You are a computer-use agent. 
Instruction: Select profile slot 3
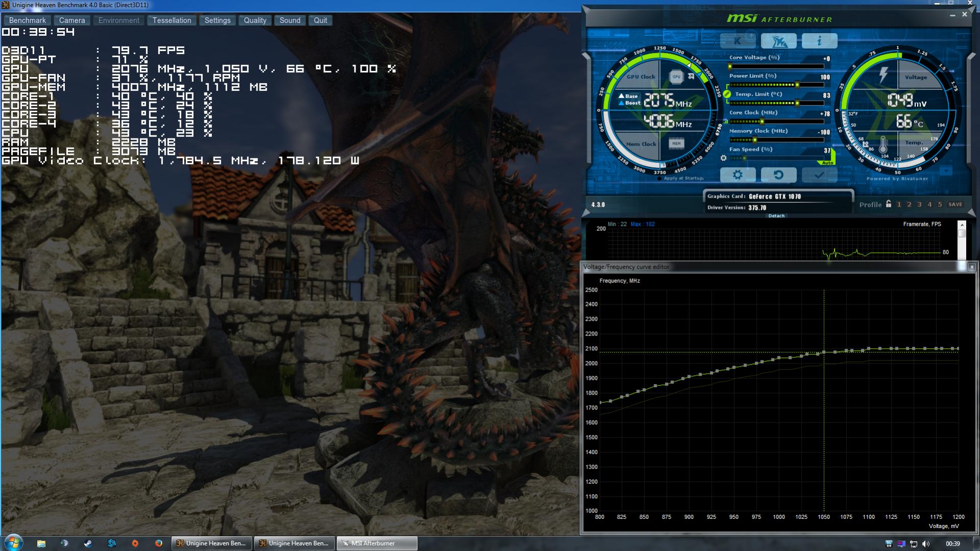point(919,204)
